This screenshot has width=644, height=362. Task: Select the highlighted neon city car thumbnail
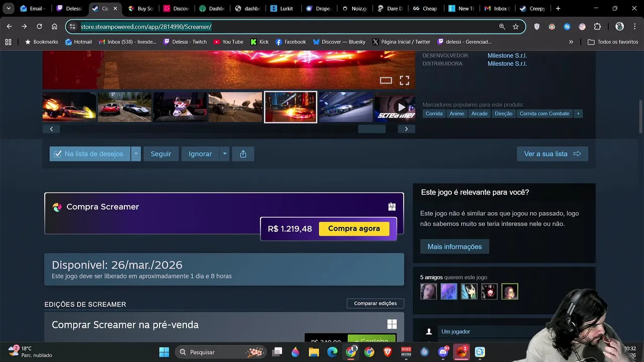[x=291, y=107]
